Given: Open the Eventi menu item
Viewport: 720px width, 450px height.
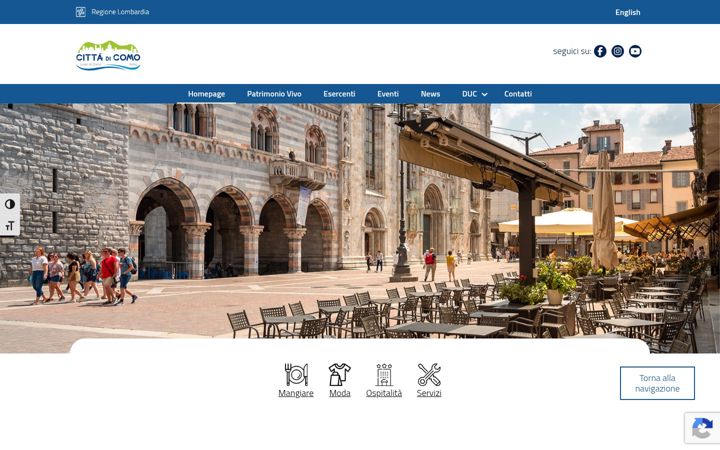Looking at the screenshot, I should pos(388,94).
